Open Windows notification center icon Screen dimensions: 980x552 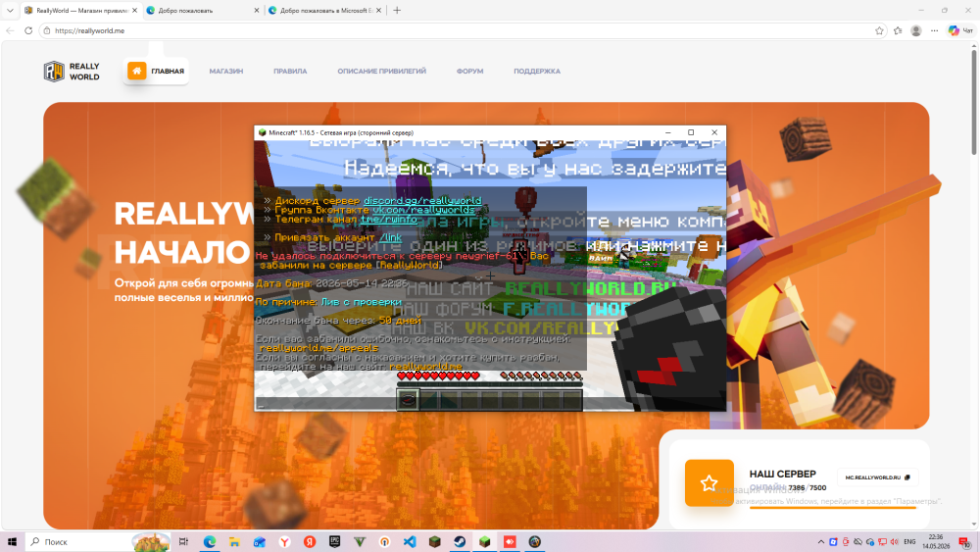point(965,542)
